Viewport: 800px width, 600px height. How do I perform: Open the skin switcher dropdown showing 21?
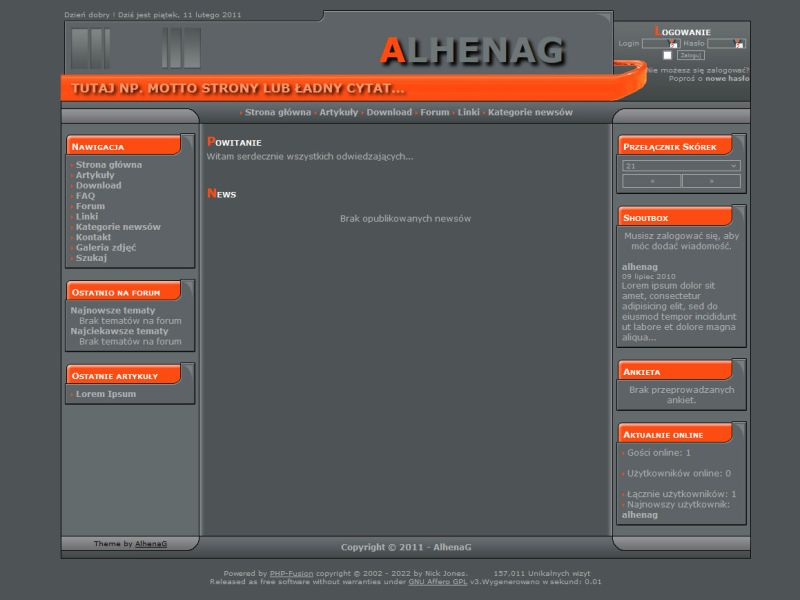681,166
